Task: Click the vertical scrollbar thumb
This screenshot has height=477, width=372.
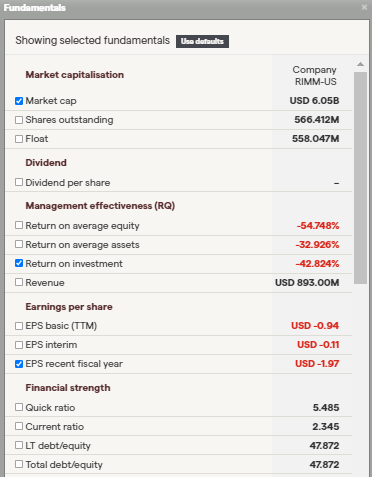Action: 360,178
